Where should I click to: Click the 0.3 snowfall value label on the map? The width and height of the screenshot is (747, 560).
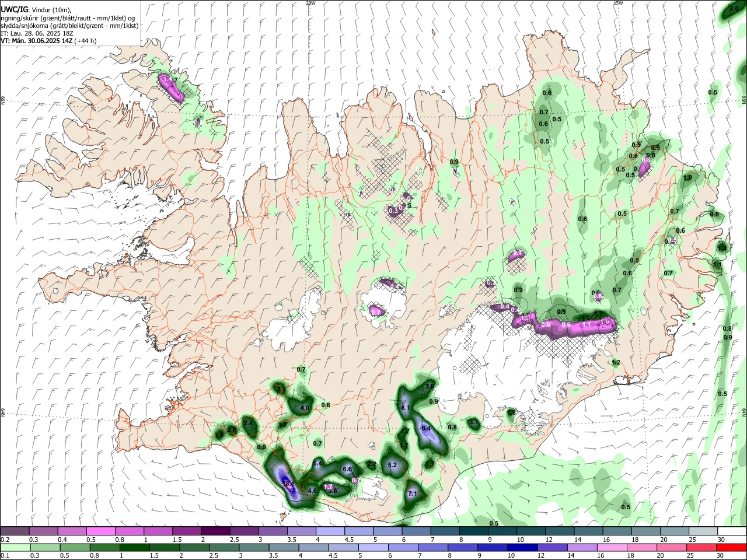(x=393, y=211)
